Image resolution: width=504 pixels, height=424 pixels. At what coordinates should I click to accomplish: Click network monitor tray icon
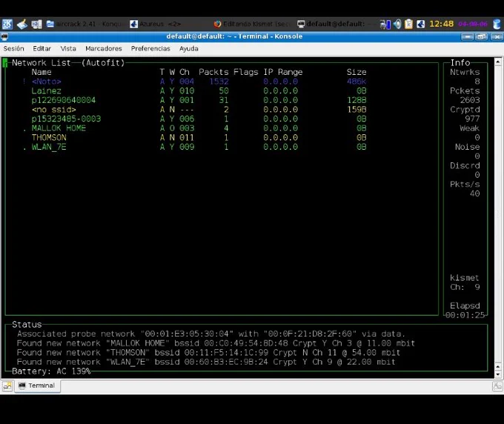coord(385,24)
